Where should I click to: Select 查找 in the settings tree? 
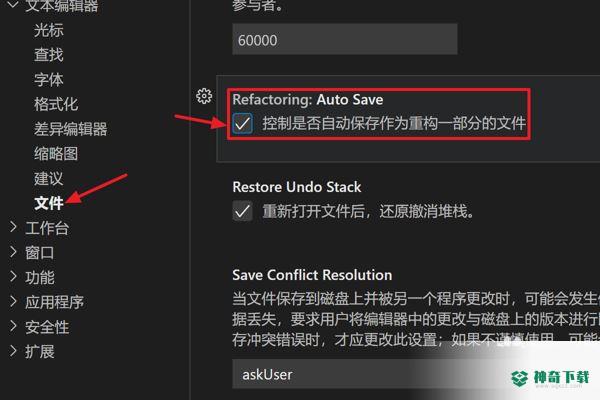(49, 55)
